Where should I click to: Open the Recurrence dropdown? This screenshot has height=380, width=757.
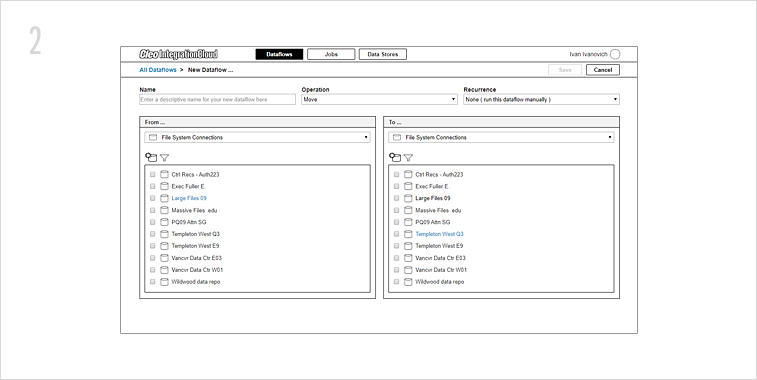pyautogui.click(x=541, y=99)
